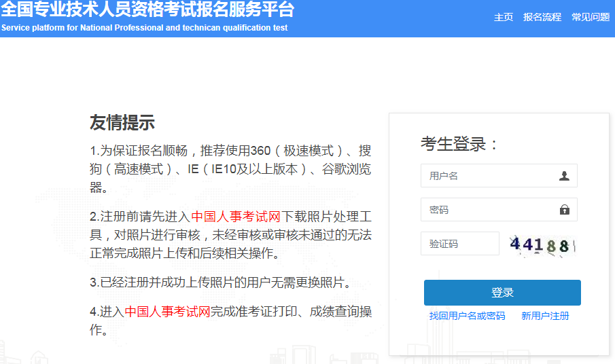615x364 pixels.
Task: Go to 报名流程 in top navigation
Action: 542,17
